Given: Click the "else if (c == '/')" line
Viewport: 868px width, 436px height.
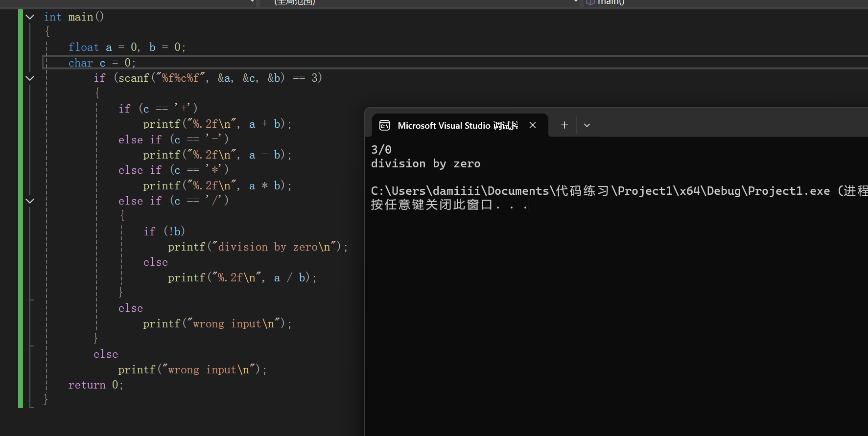Looking at the screenshot, I should (174, 201).
